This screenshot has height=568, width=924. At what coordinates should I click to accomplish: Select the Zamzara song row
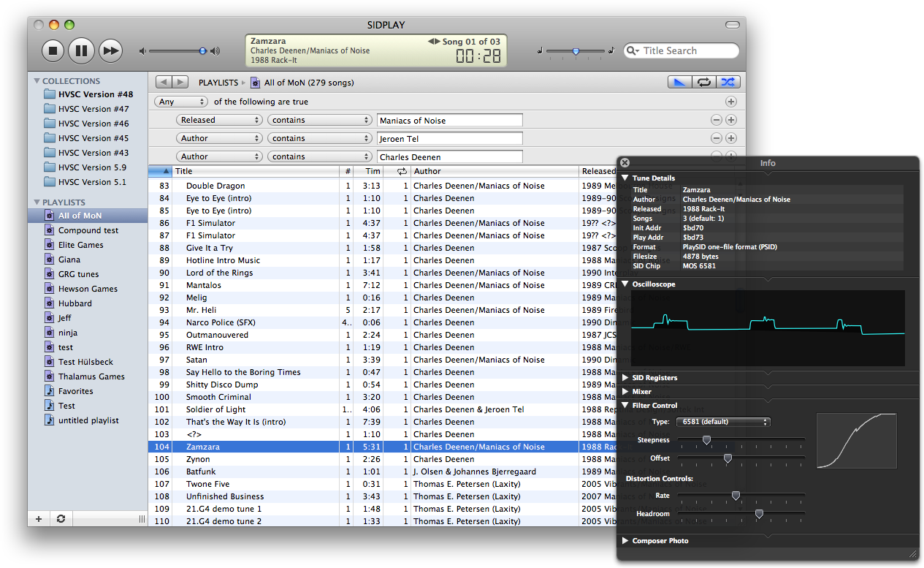pyautogui.click(x=383, y=447)
